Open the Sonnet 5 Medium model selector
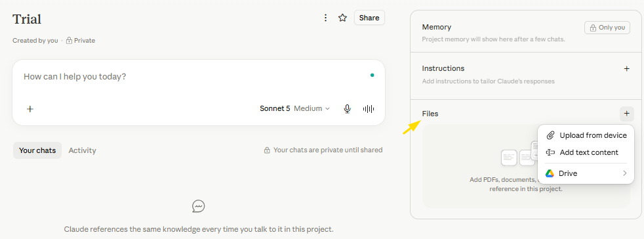 (x=294, y=108)
